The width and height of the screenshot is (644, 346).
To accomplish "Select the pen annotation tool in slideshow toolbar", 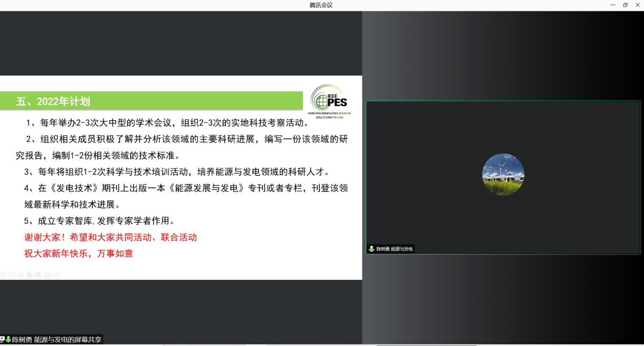I will coord(20,276).
